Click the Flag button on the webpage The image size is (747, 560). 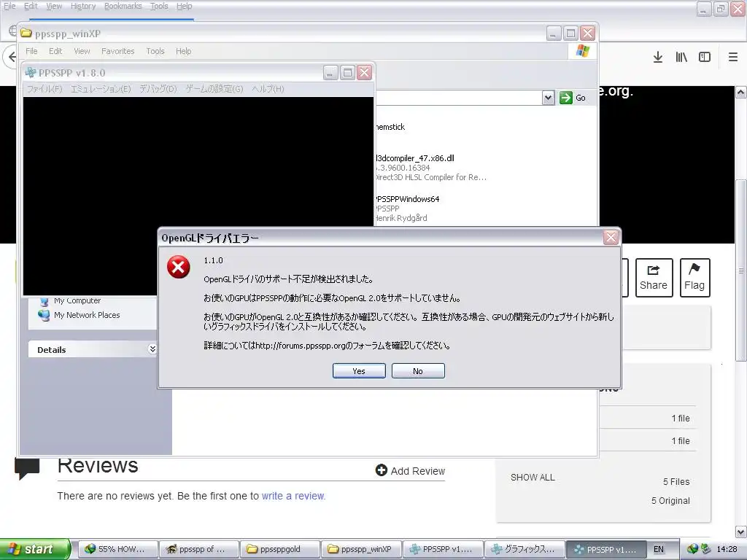click(694, 278)
